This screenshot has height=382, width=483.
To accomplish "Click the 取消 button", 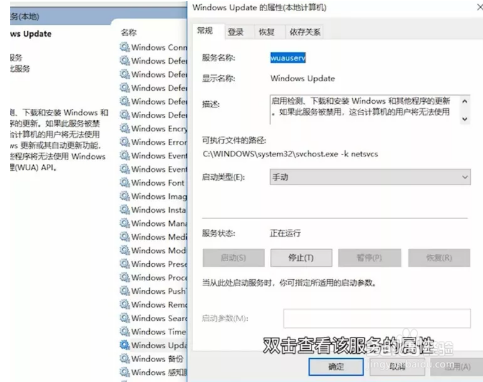I will 397,367.
